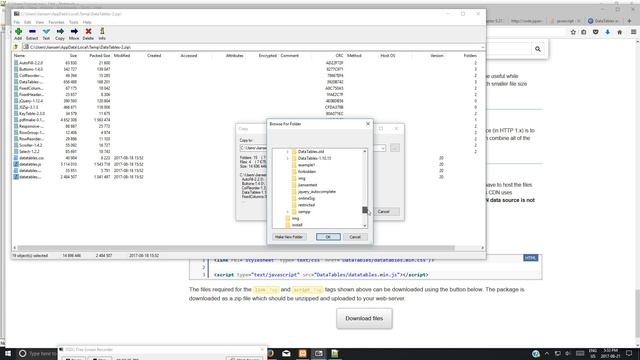The width and height of the screenshot is (640, 360).
Task: Open the Firefox hamburger menu
Action: (x=633, y=32)
